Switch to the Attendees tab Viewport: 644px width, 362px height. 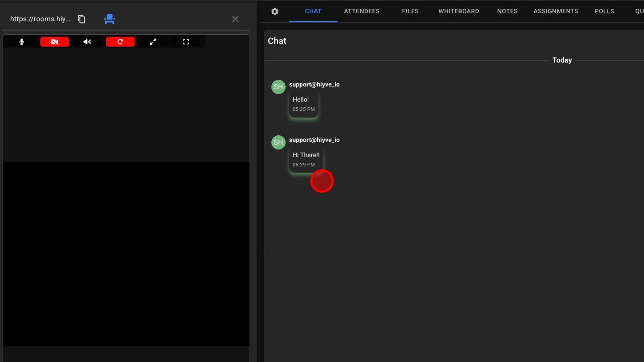click(362, 11)
